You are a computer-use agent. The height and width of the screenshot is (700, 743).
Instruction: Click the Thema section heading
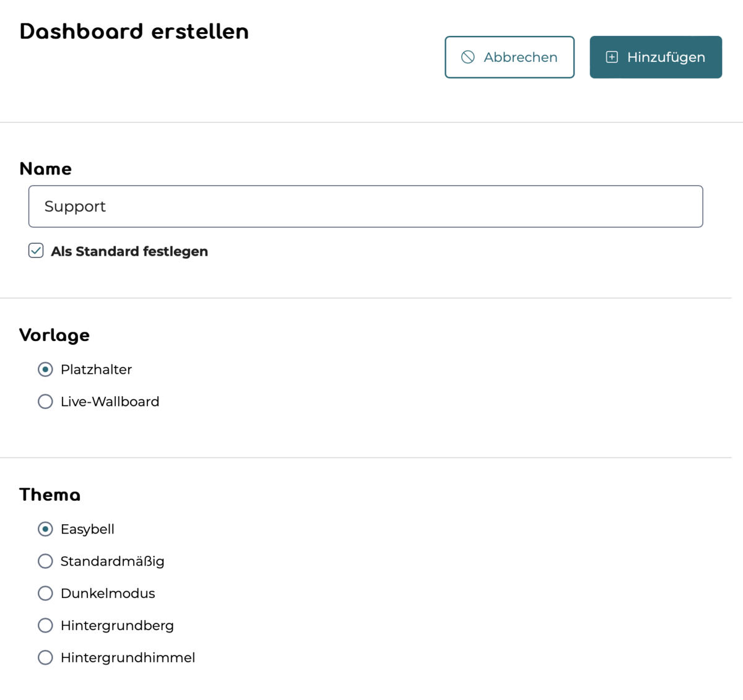(x=50, y=495)
